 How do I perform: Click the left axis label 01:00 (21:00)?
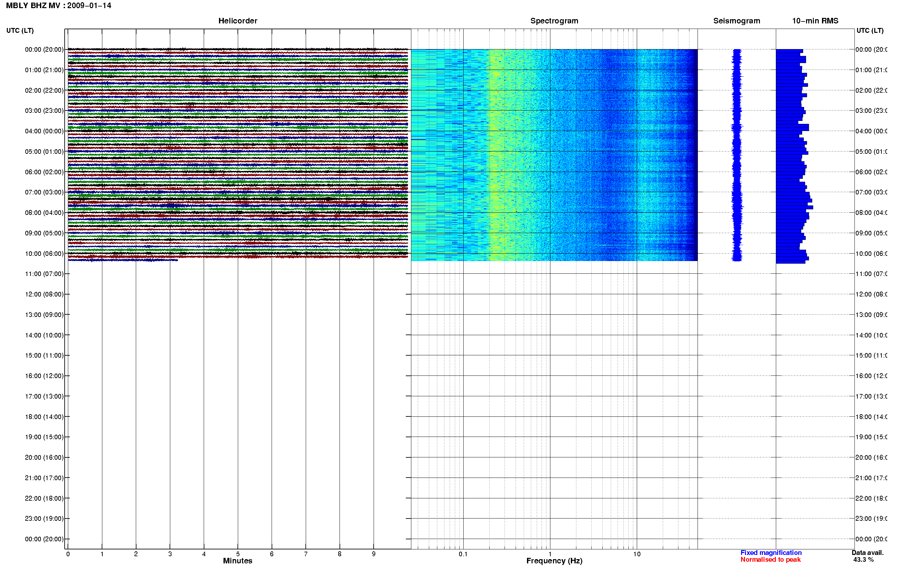[x=44, y=70]
